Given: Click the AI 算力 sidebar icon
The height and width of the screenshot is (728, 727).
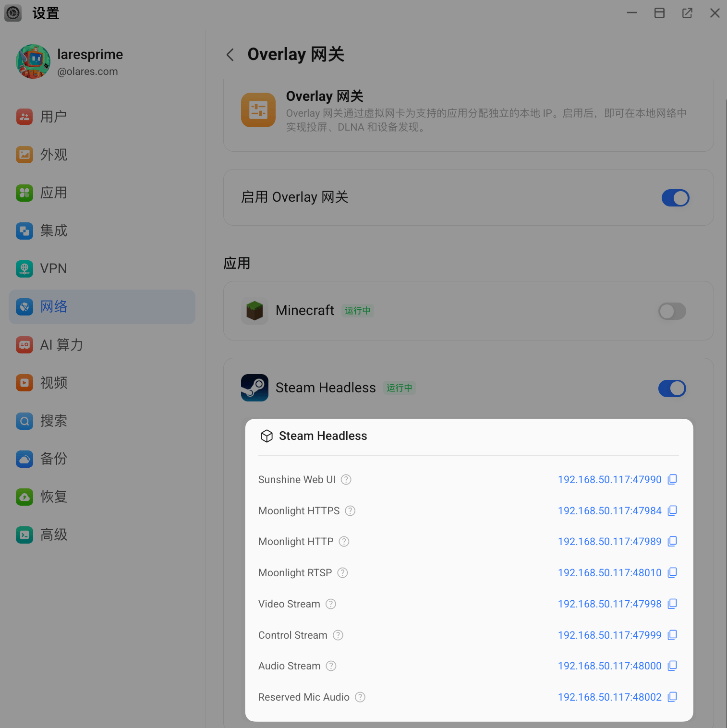Looking at the screenshot, I should point(24,345).
